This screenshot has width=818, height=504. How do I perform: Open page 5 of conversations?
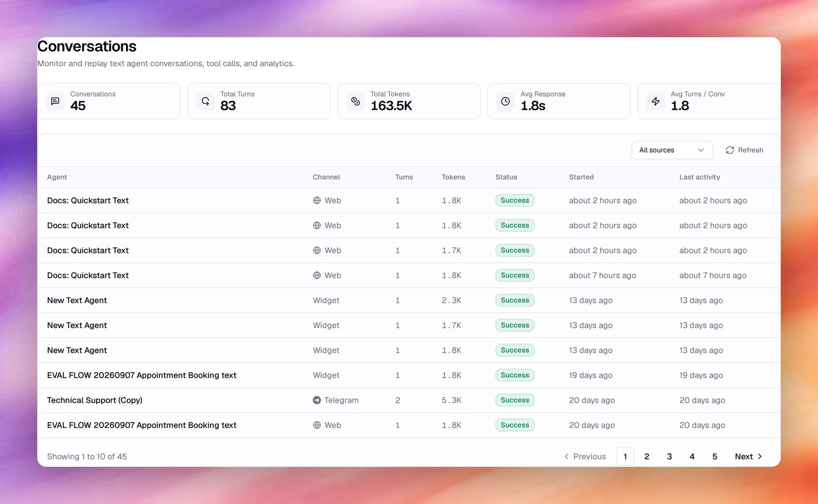pyautogui.click(x=715, y=456)
